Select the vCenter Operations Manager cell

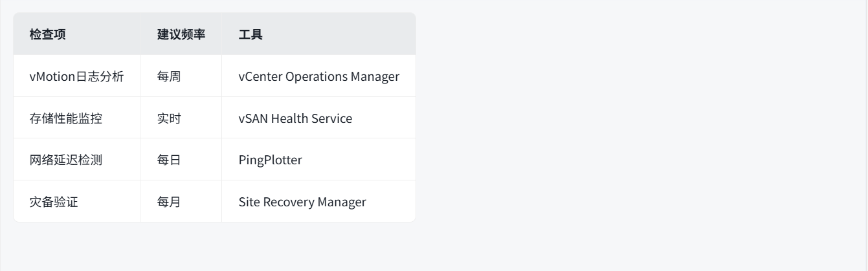[x=318, y=76]
